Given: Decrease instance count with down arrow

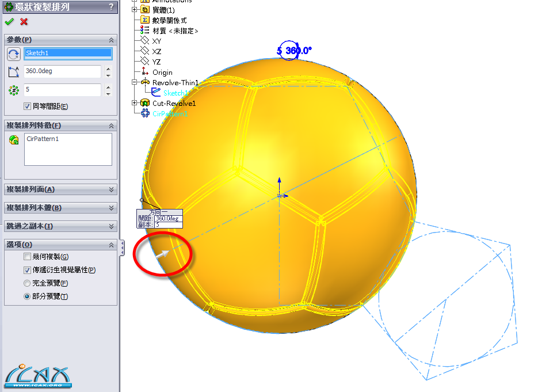Looking at the screenshot, I should tap(108, 94).
